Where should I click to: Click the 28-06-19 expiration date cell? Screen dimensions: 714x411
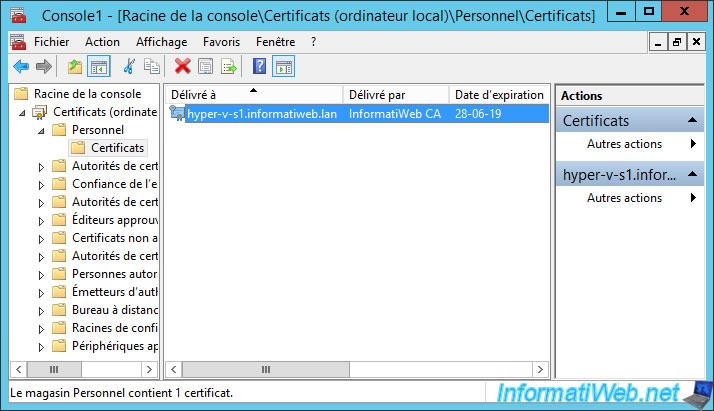(478, 114)
